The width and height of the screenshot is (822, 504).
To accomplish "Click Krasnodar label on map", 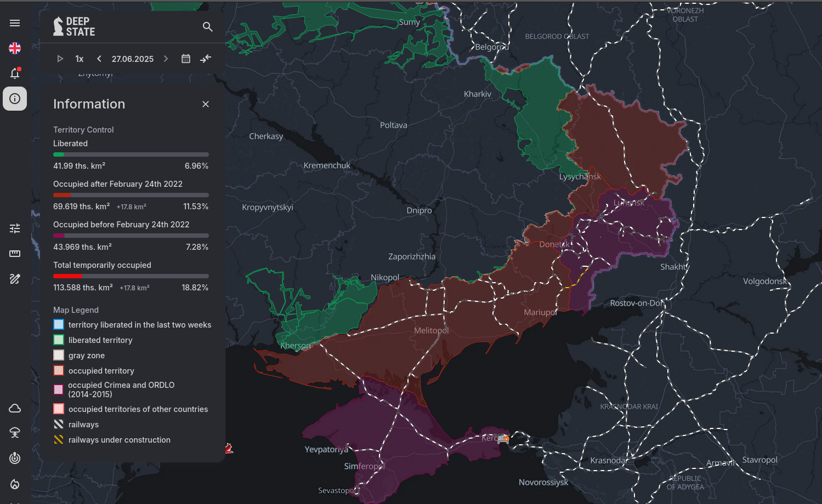I will click(609, 460).
